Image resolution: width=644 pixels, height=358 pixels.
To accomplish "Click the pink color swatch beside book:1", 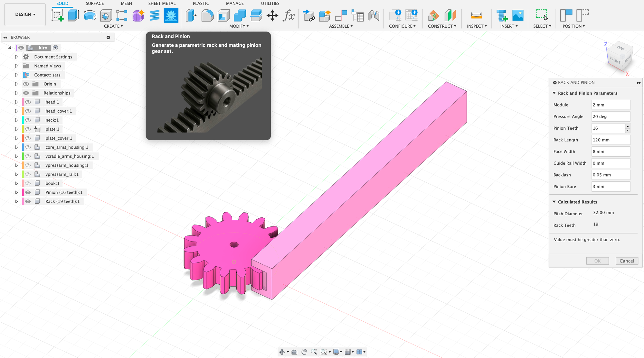I will click(23, 183).
